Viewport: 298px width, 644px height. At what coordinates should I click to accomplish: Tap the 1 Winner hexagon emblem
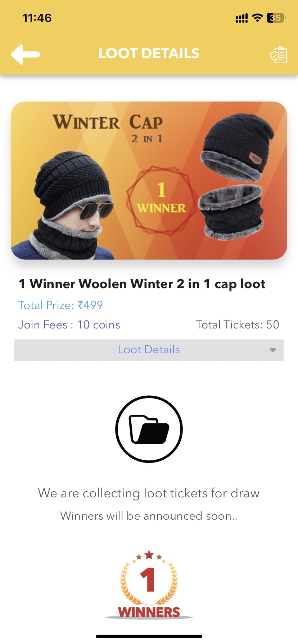pyautogui.click(x=161, y=200)
